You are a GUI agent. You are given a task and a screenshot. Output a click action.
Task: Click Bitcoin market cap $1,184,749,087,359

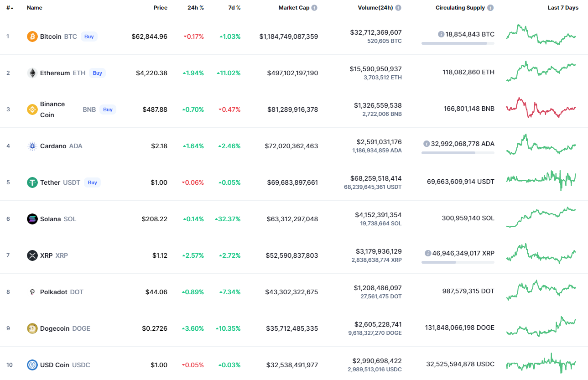(289, 36)
